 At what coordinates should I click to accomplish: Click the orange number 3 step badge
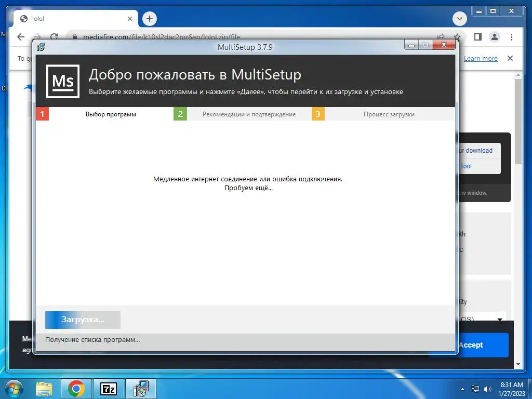(x=318, y=114)
